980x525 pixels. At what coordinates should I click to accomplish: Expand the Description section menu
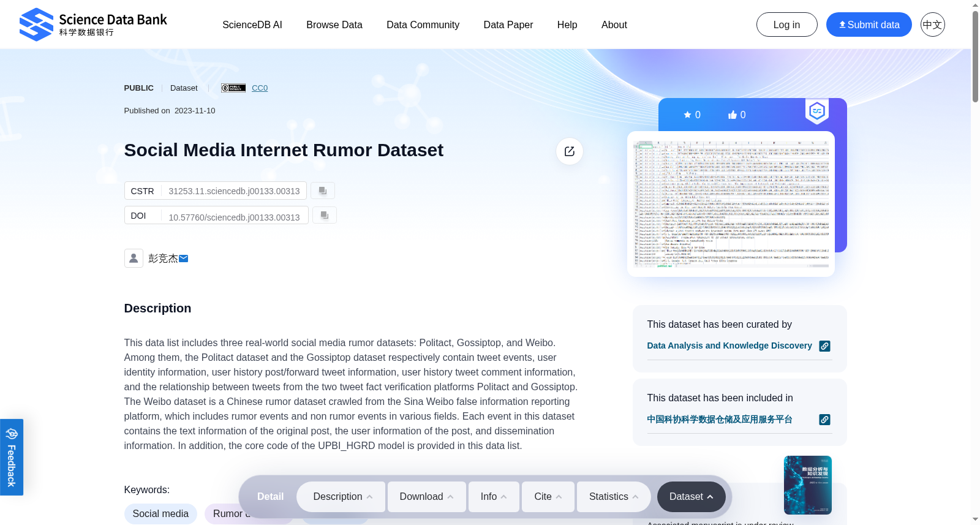[341, 497]
